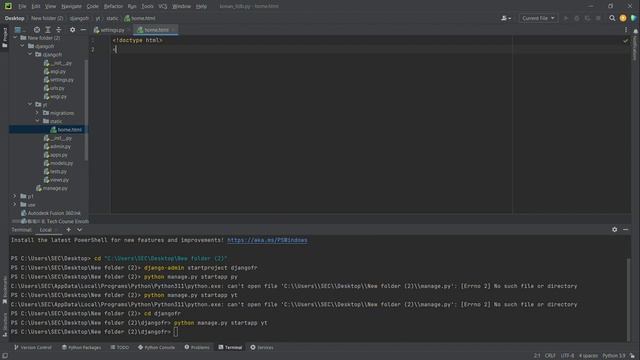Image resolution: width=640 pixels, height=360 pixels.
Task: Click the orange IDE updates icon
Action: 623,18
